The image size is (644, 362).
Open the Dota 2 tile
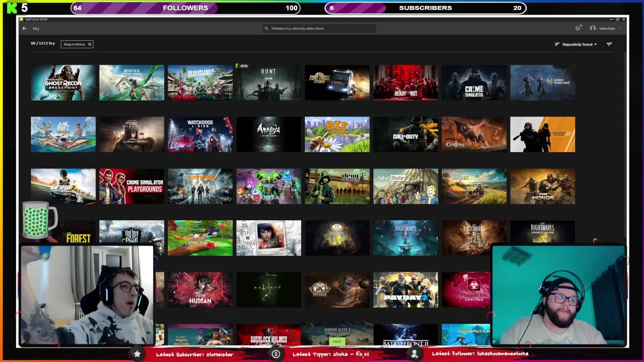[x=269, y=186]
